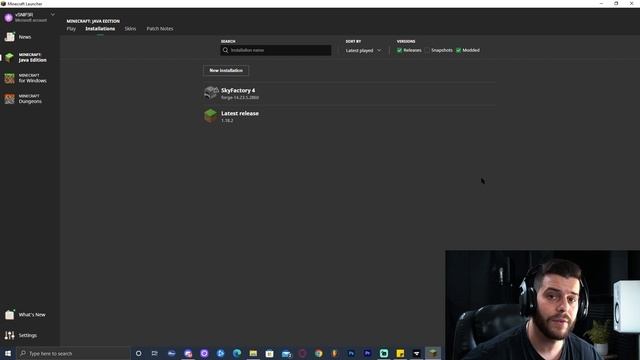Open the Windows Start menu
This screenshot has width=640, height=360.
pyautogui.click(x=8, y=353)
